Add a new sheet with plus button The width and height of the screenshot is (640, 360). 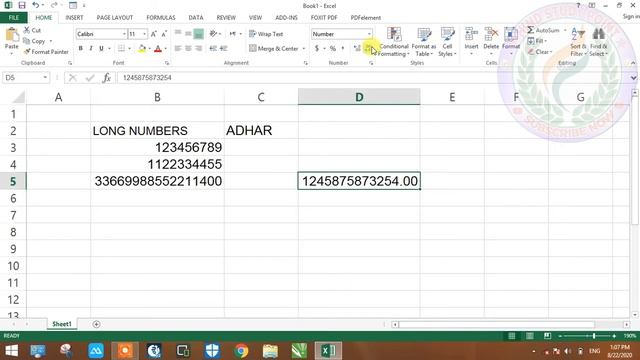[x=96, y=324]
